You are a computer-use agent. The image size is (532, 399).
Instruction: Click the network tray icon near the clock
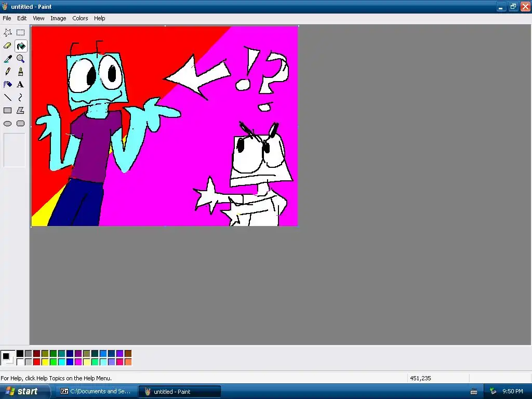(x=494, y=392)
